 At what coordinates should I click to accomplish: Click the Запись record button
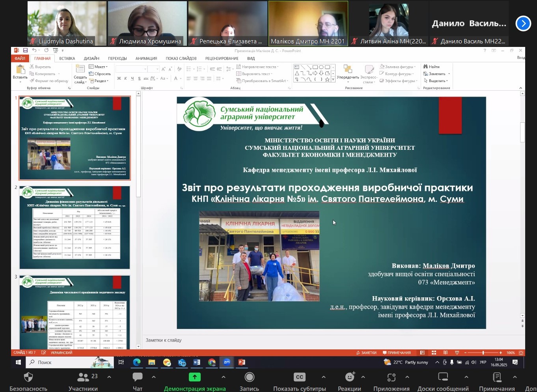click(x=249, y=381)
